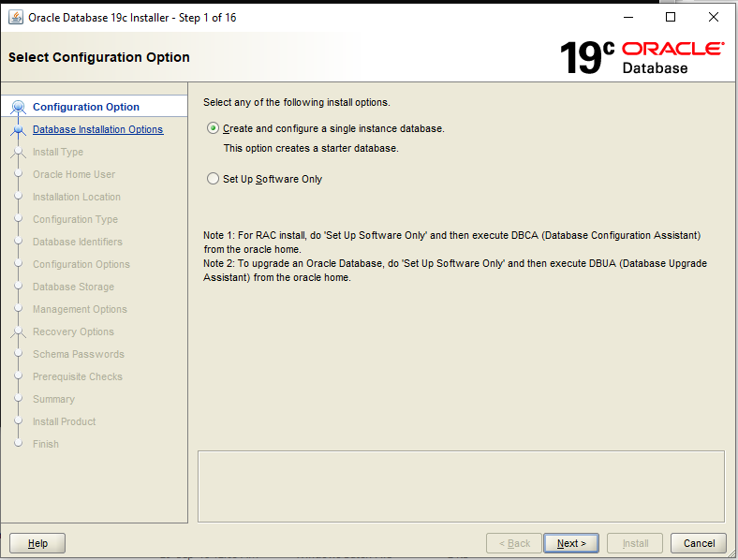The width and height of the screenshot is (738, 560).
Task: Click the Finish step node icon
Action: (x=19, y=443)
